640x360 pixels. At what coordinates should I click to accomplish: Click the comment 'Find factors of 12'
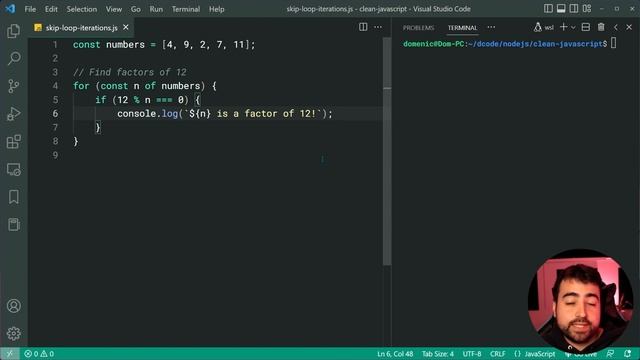coord(138,72)
